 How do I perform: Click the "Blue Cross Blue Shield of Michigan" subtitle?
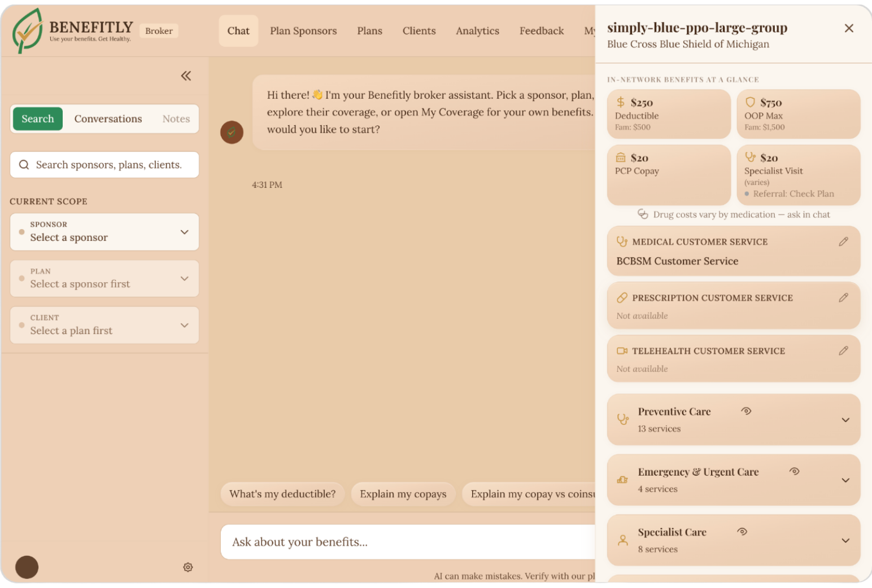(x=688, y=44)
